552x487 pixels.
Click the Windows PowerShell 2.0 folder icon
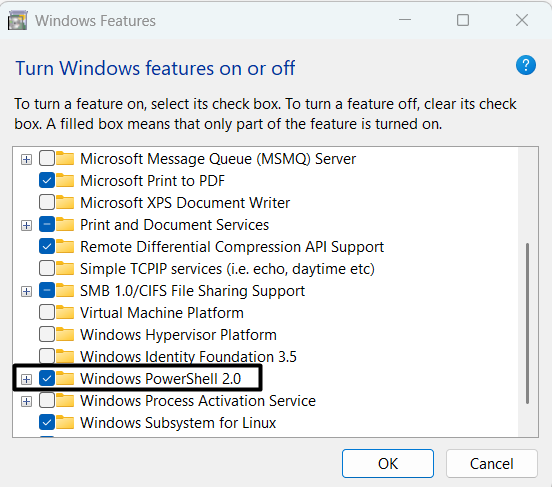pyautogui.click(x=65, y=379)
